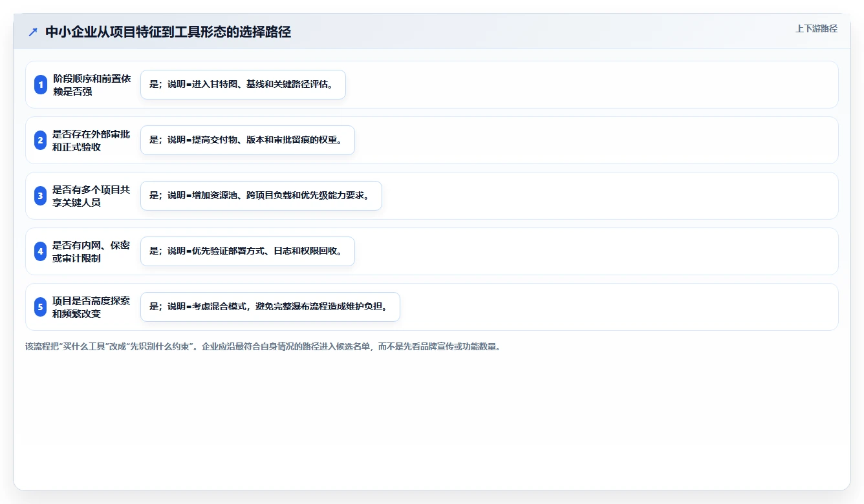Select the question 项目是否高度探索和频繁改变
This screenshot has height=504, width=864.
(92, 307)
